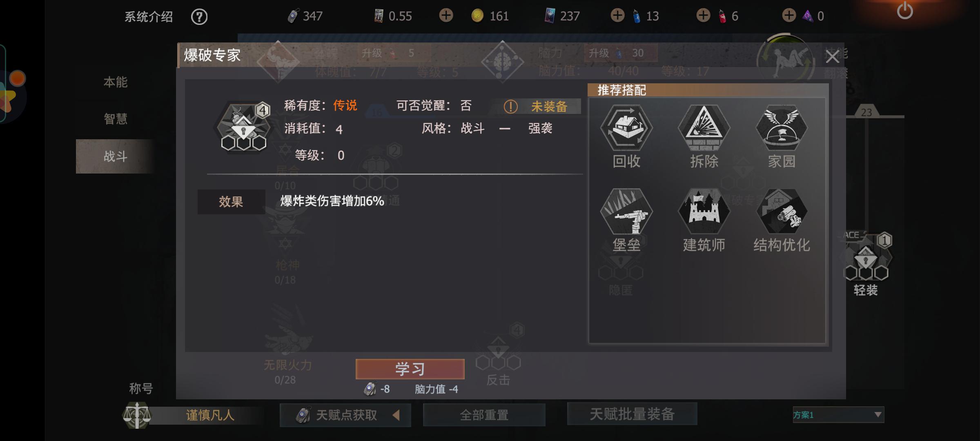Viewport: 980px width, 441px height.
Task: Click the 天赋批量装备 button
Action: tap(632, 414)
